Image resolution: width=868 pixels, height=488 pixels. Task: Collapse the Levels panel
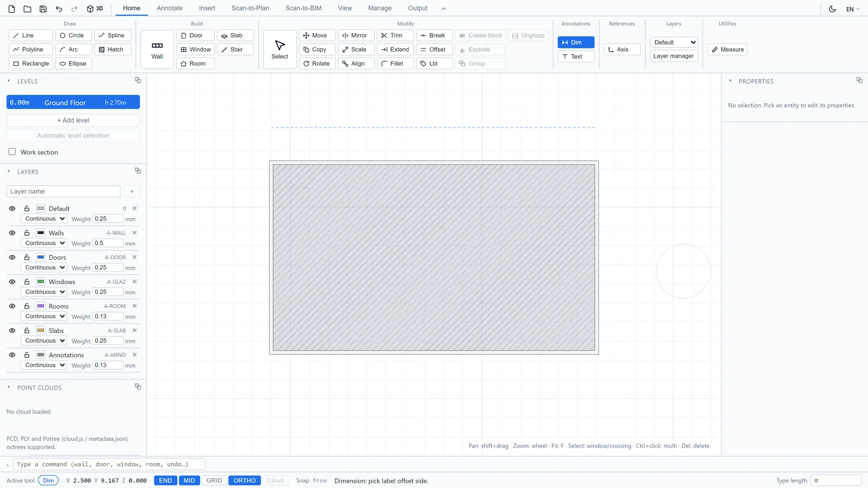tap(9, 81)
